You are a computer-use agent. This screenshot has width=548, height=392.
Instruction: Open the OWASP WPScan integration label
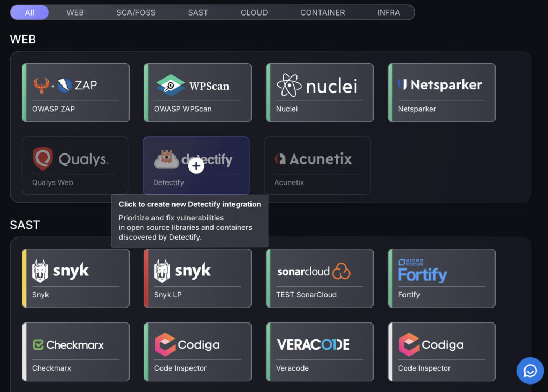[183, 109]
